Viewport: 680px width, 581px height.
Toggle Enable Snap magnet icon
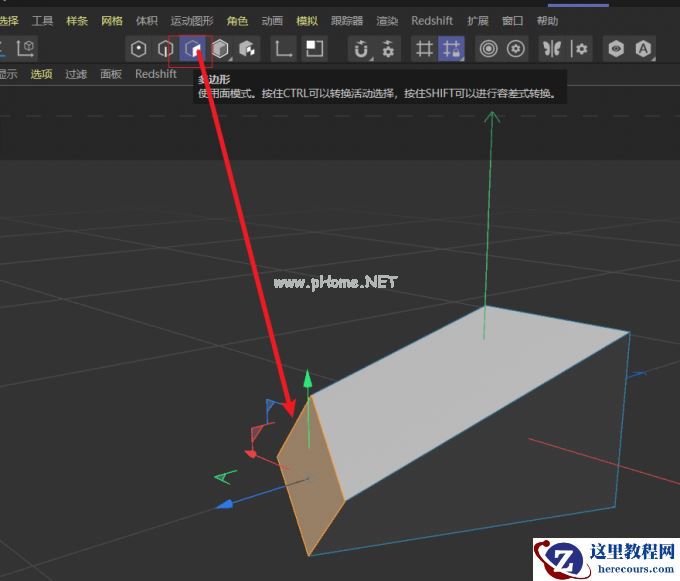coord(361,48)
